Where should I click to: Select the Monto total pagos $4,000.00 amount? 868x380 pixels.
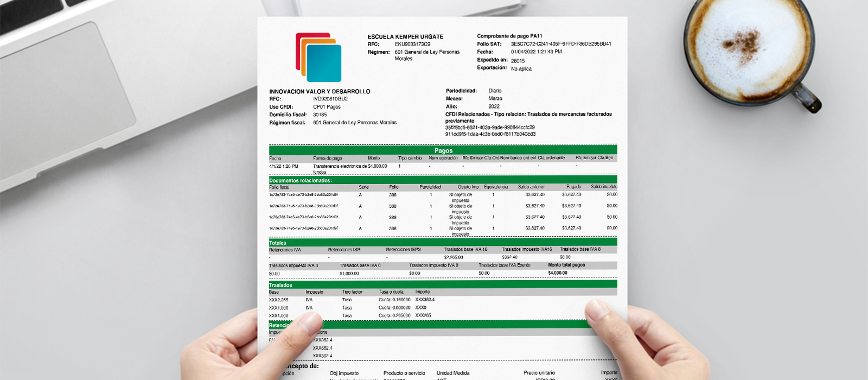pyautogui.click(x=557, y=273)
